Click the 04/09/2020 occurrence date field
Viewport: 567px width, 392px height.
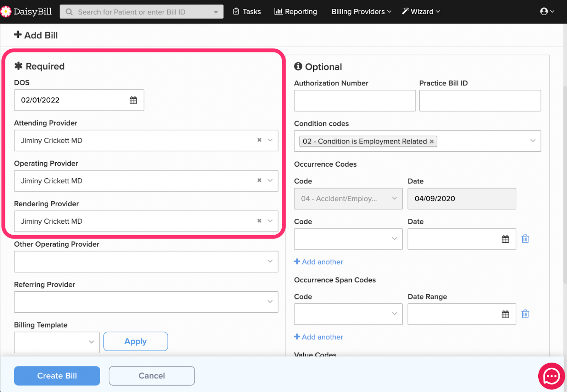click(x=462, y=198)
